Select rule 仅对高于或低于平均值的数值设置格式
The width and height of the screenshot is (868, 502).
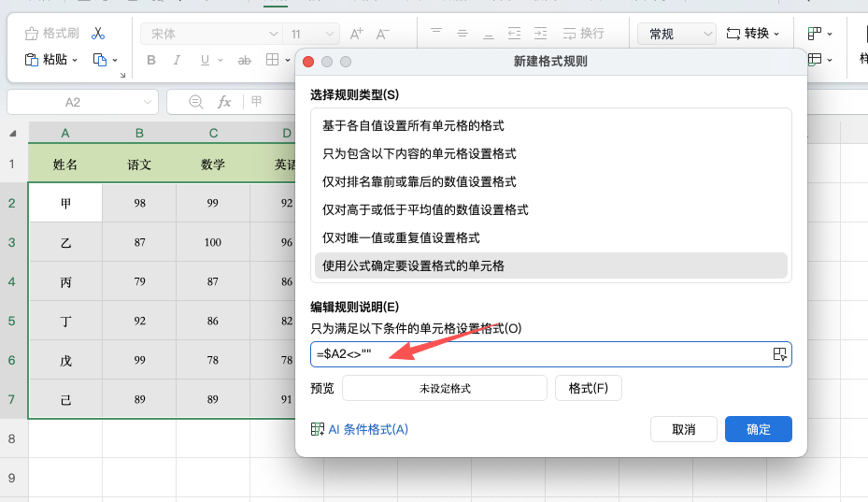(551, 210)
